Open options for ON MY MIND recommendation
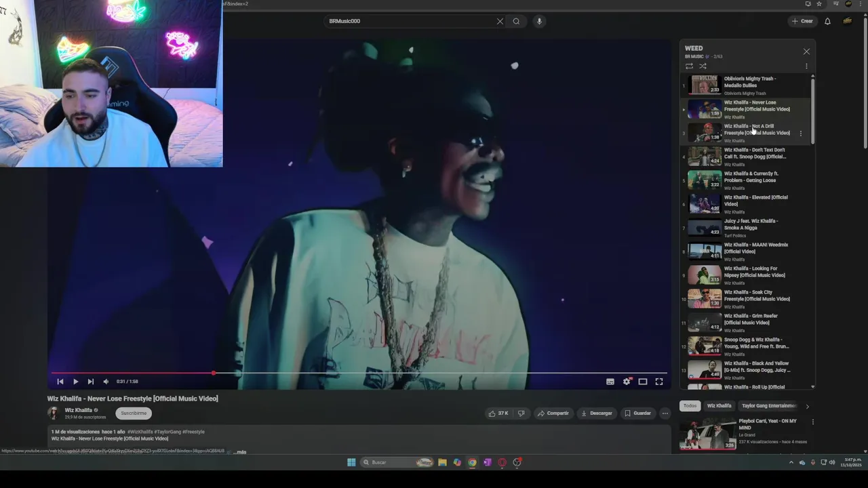This screenshot has width=868, height=488. [812, 422]
